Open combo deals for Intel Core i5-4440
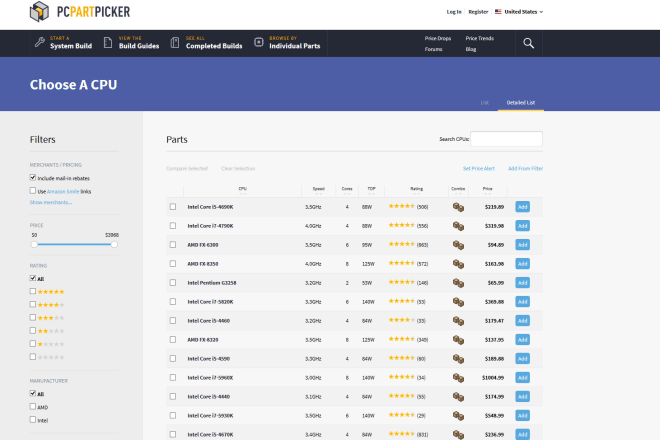 (458, 397)
